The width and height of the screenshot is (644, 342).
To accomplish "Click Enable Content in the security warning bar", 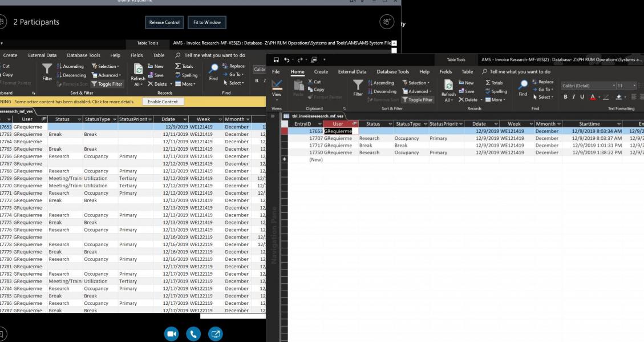I will (163, 102).
